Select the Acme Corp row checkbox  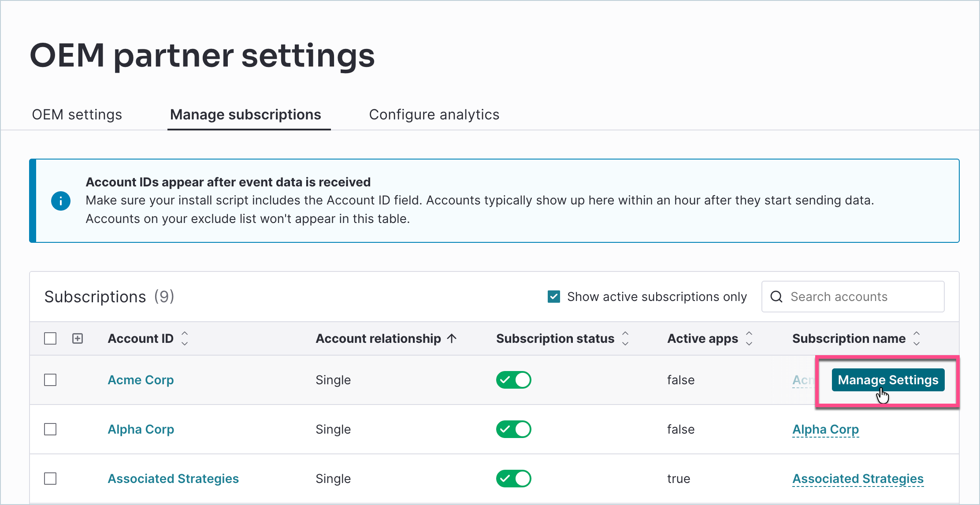tap(50, 380)
